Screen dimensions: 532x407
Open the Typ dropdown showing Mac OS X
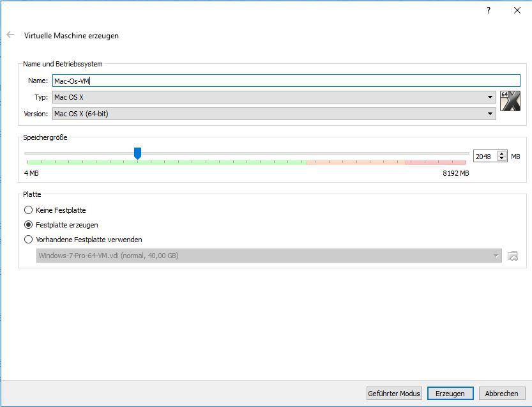click(273, 97)
